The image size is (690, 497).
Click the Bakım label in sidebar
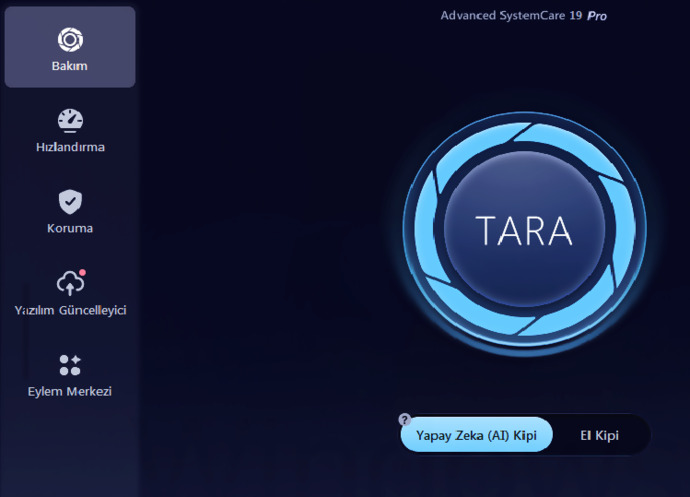70,66
